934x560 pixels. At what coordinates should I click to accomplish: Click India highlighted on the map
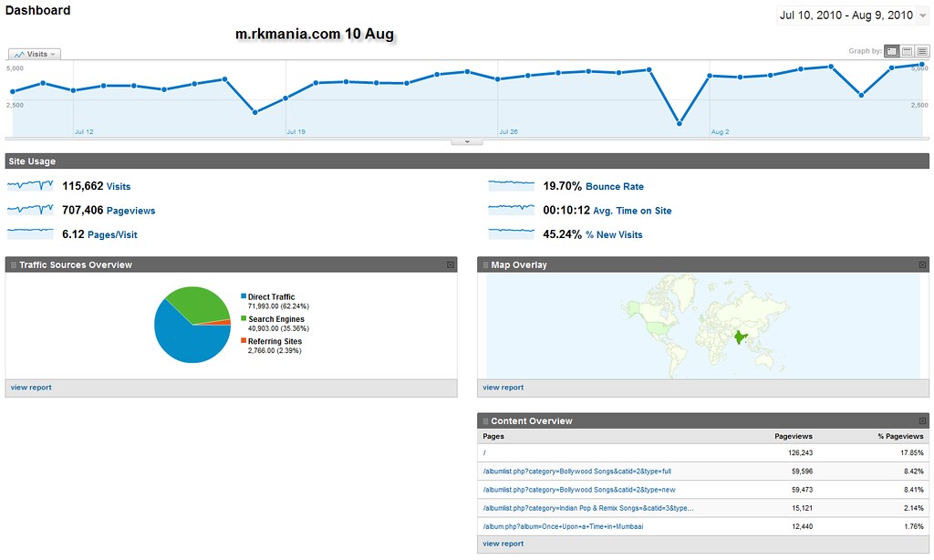tap(741, 337)
